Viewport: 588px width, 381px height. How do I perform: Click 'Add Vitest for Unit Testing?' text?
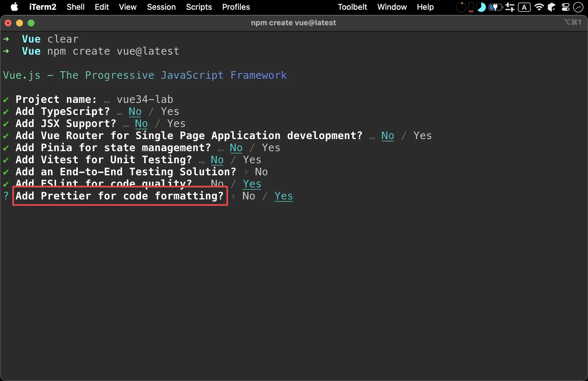point(104,160)
